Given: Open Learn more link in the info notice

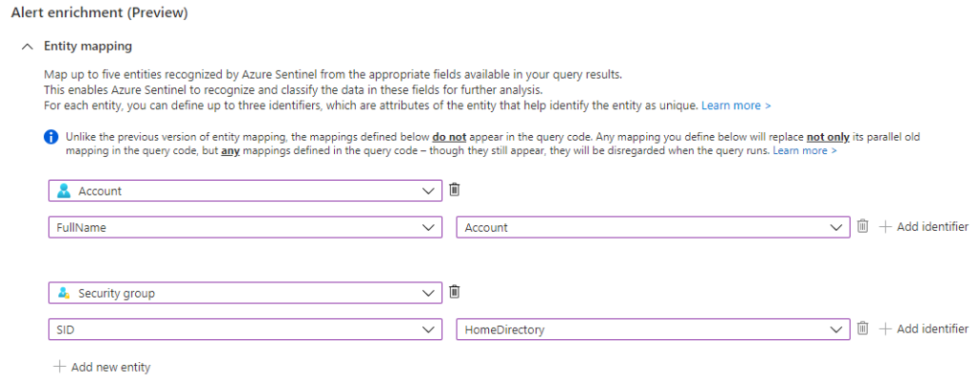Looking at the screenshot, I should pos(805,150).
